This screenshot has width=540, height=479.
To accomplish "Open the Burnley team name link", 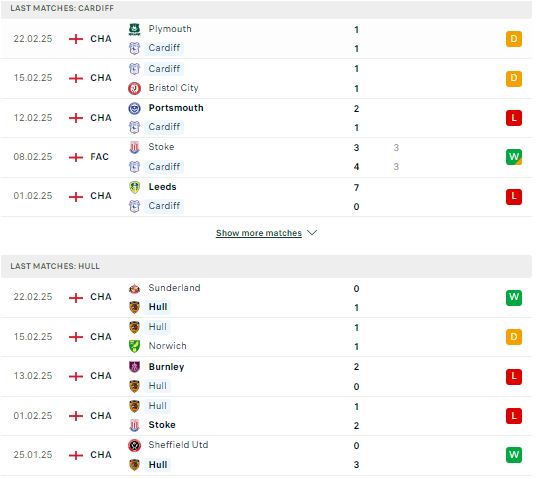I will (x=166, y=367).
